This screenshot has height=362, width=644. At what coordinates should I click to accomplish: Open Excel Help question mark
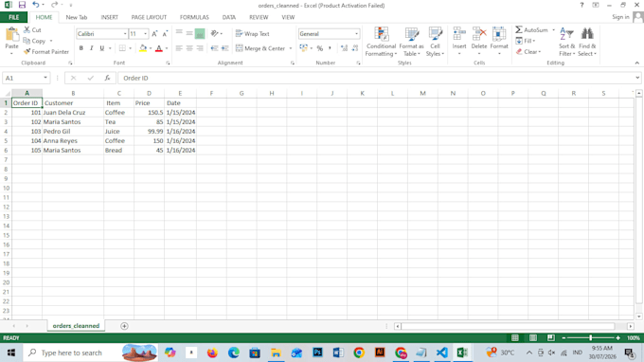581,5
